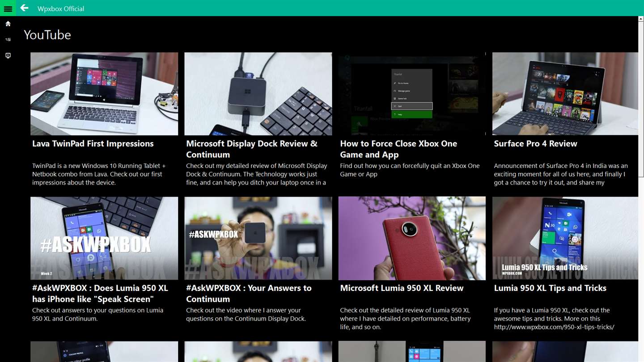644x362 pixels.
Task: Open Microsoft Display Dock Review thumbnail
Action: pyautogui.click(x=258, y=94)
